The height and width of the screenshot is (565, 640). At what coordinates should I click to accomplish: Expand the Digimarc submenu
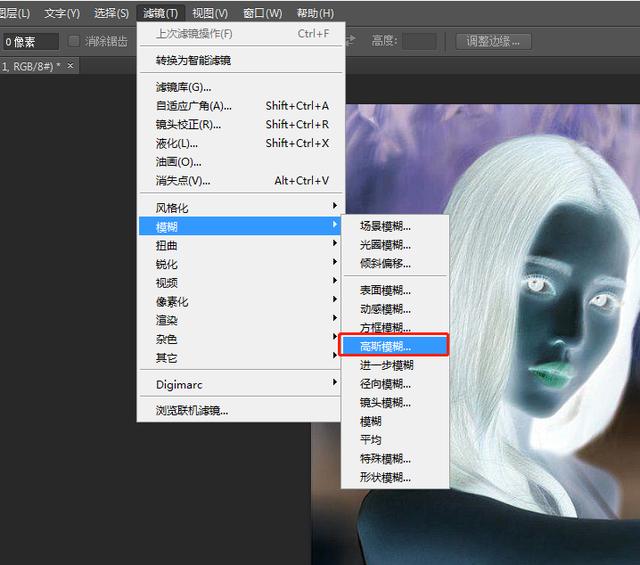pos(241,384)
